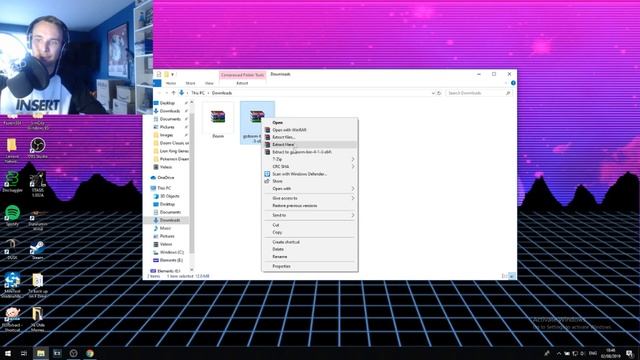Choose Restore previous versions
This screenshot has width=640, height=360.
coord(310,206)
